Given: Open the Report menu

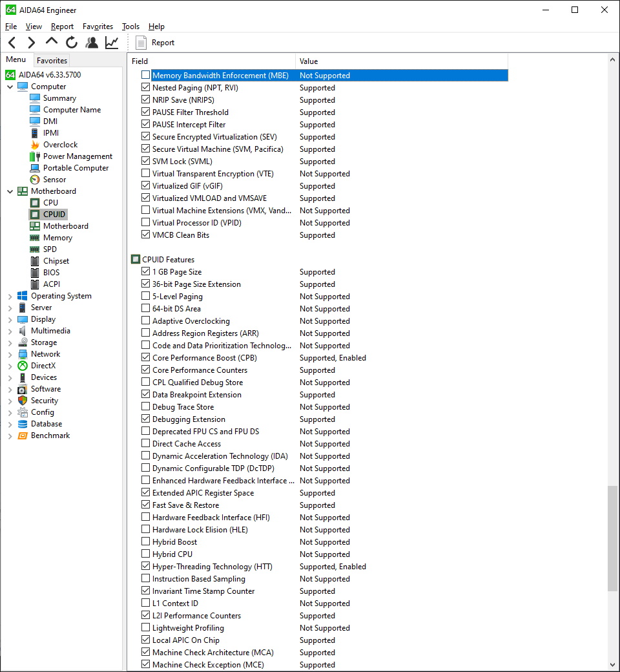Looking at the screenshot, I should [62, 26].
